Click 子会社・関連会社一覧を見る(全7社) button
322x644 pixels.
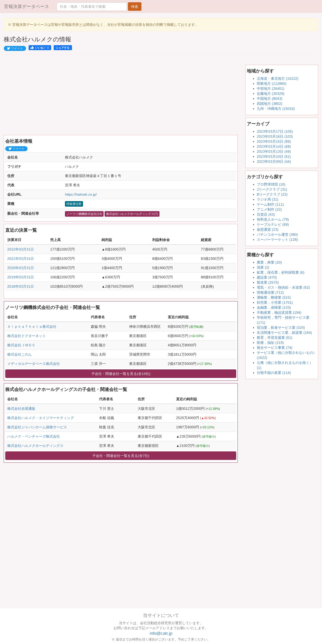121,456
